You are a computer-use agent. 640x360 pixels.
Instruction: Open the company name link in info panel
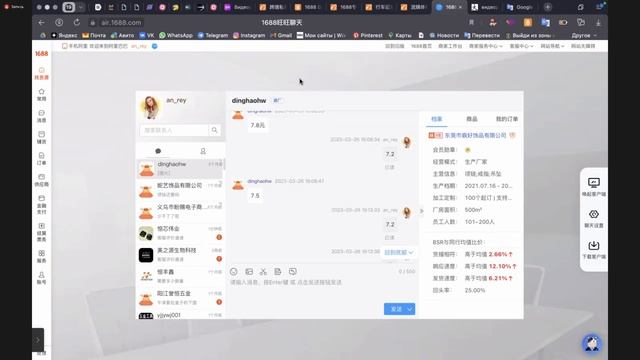click(475, 135)
